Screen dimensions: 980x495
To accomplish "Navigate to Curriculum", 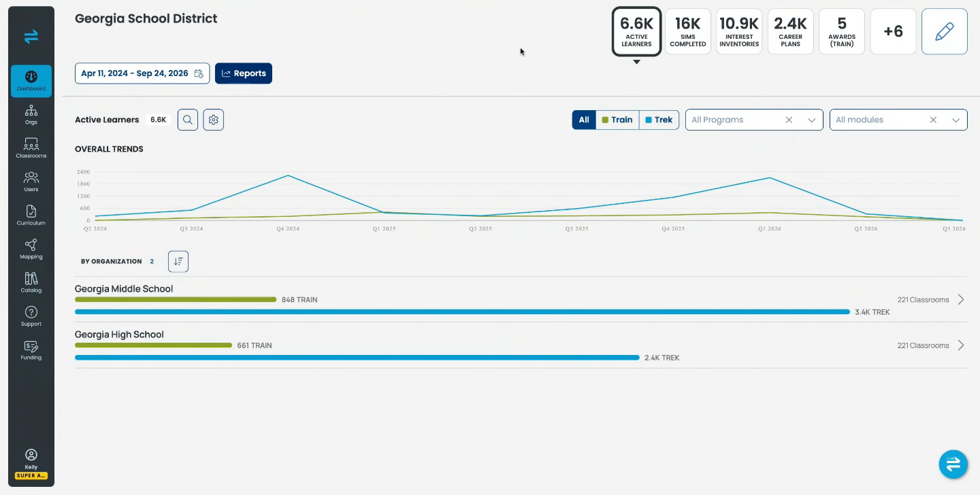I will click(31, 216).
